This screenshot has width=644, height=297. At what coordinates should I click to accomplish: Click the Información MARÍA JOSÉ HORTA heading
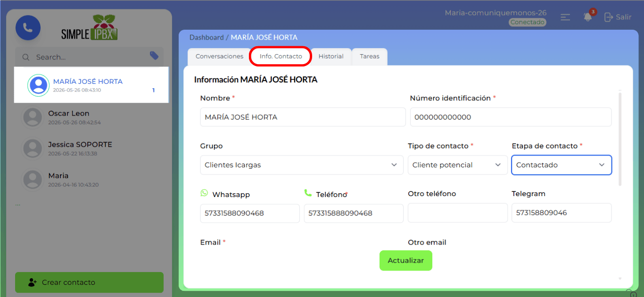(256, 80)
